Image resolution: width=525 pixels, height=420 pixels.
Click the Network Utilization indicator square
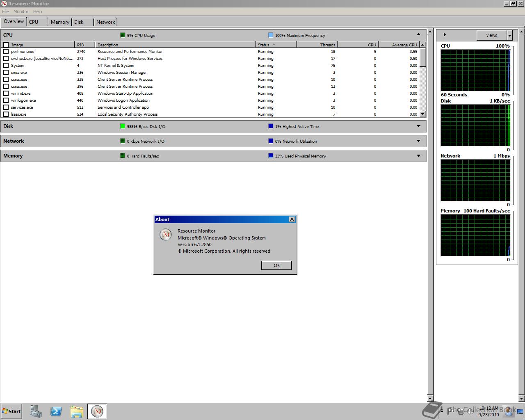pyautogui.click(x=270, y=141)
